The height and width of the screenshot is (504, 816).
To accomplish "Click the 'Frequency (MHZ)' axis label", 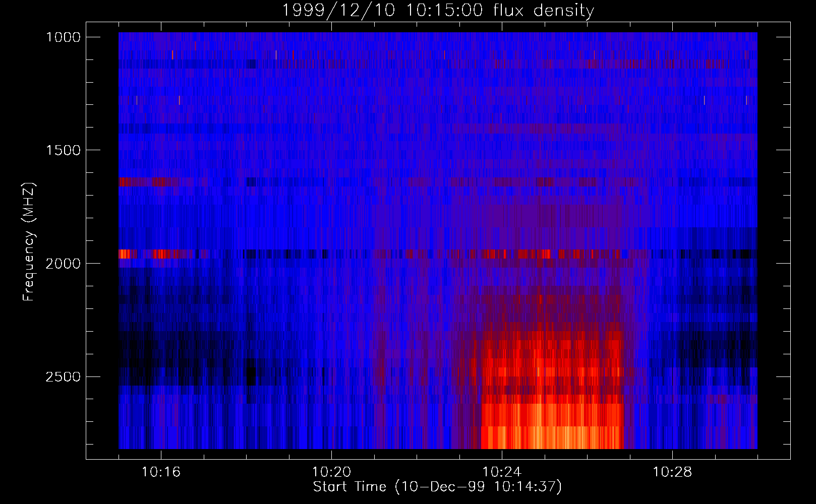I will [29, 241].
